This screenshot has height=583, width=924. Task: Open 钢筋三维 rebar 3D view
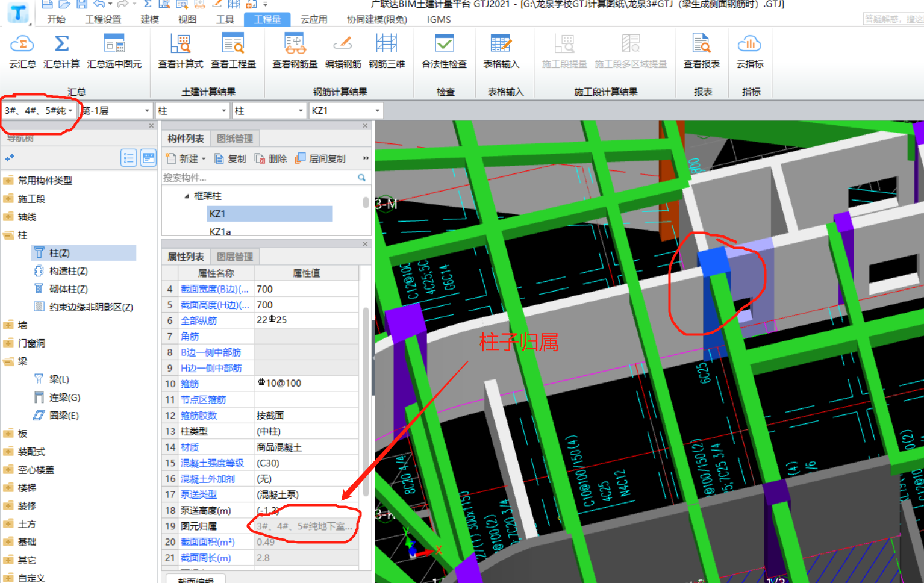click(387, 51)
